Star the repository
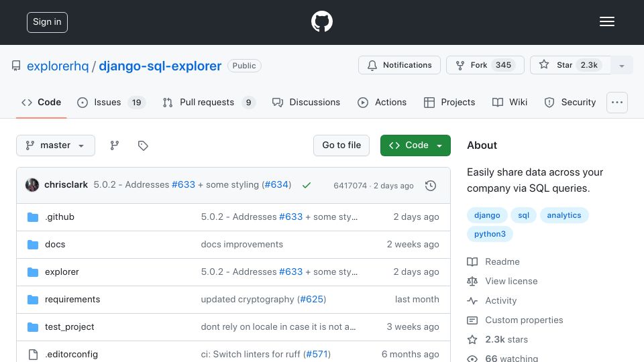644x362 pixels. point(570,65)
